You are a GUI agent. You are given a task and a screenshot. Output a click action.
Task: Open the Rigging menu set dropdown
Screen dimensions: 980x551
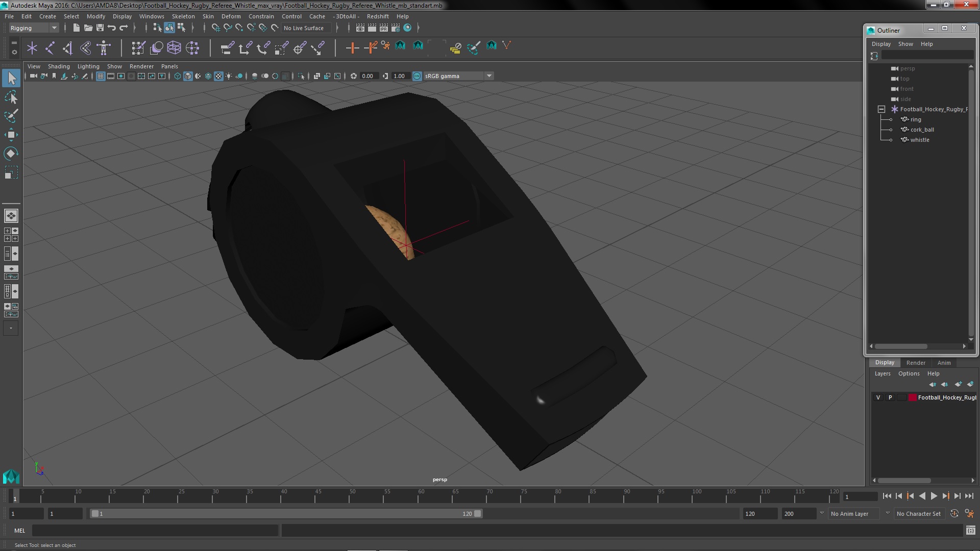[33, 28]
